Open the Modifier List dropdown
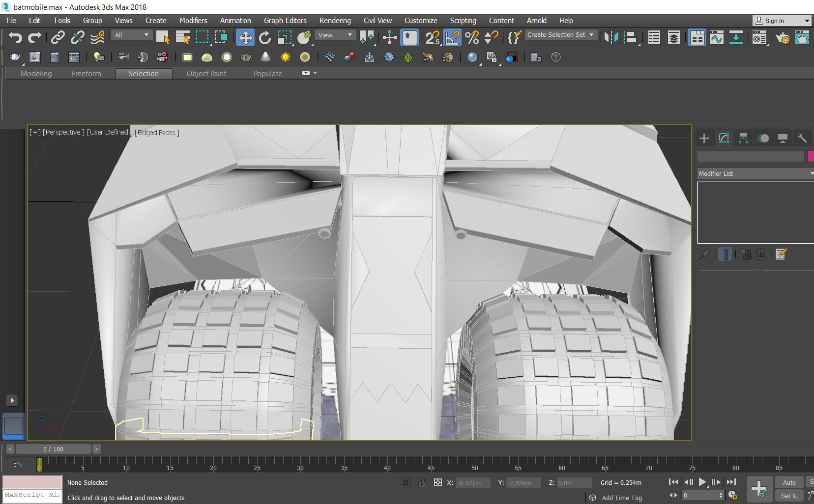 756,173
